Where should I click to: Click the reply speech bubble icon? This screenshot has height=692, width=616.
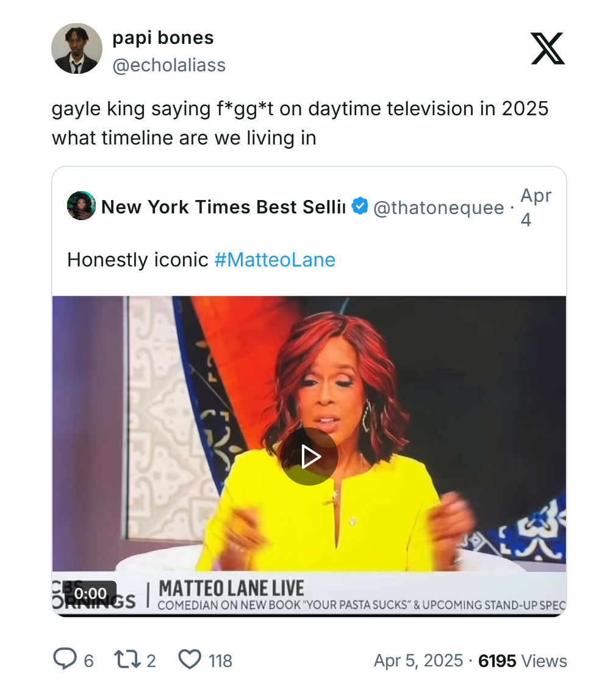[x=64, y=660]
